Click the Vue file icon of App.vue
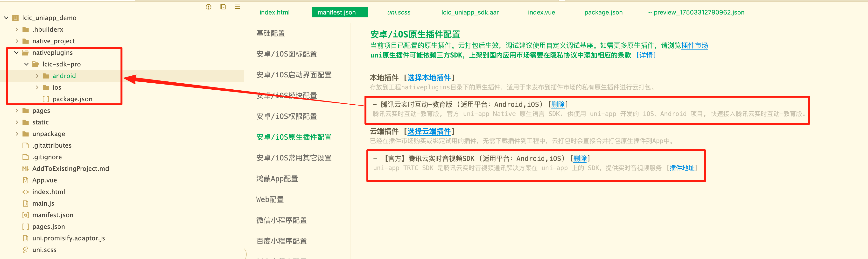Screen dimensions: 868x259 coord(26,180)
